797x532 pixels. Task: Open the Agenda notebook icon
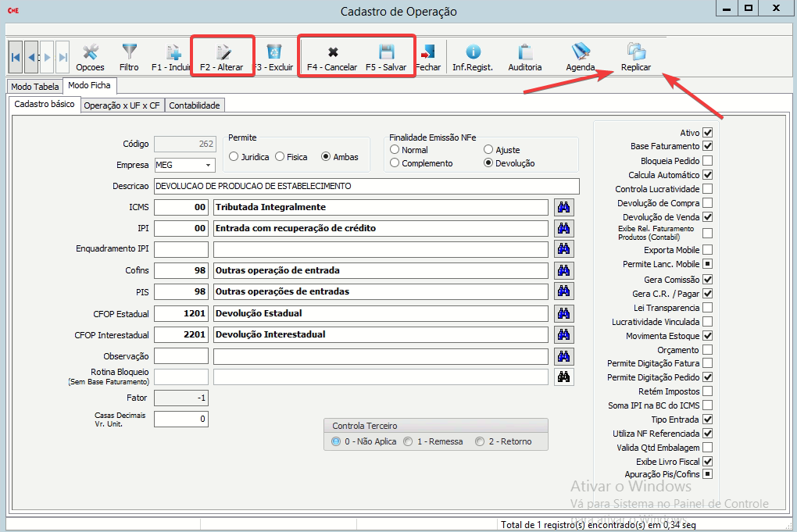(581, 58)
